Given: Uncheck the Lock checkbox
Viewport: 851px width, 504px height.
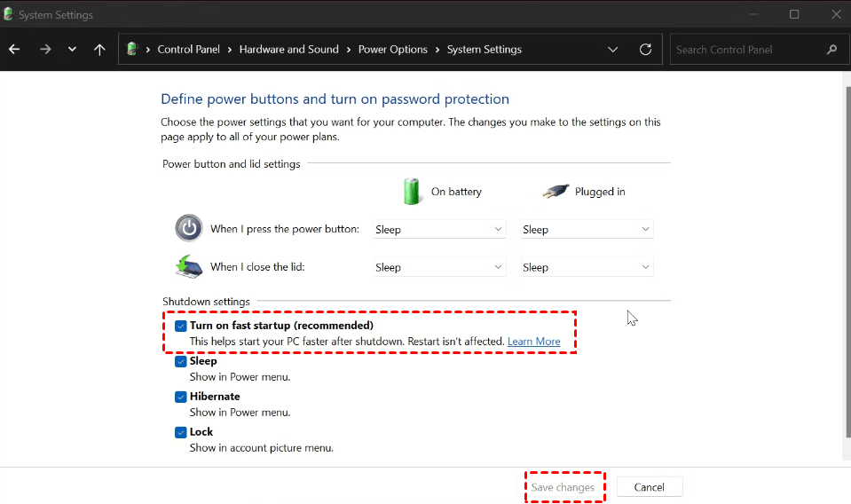Looking at the screenshot, I should click(x=181, y=432).
